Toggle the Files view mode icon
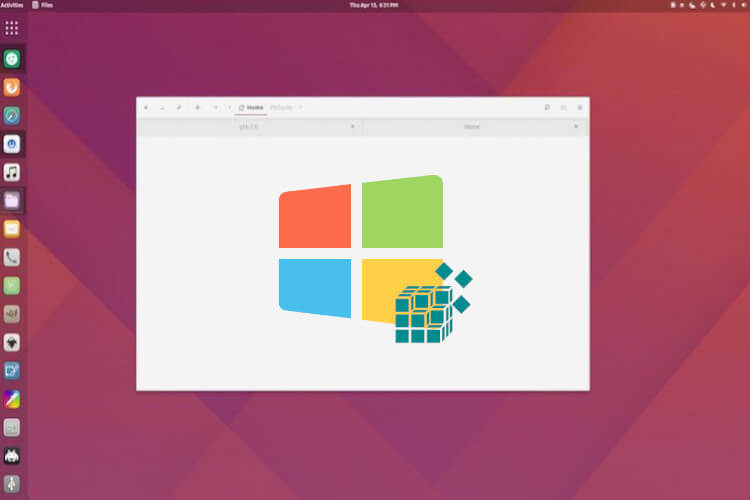The width and height of the screenshot is (750, 500). pyautogui.click(x=563, y=108)
